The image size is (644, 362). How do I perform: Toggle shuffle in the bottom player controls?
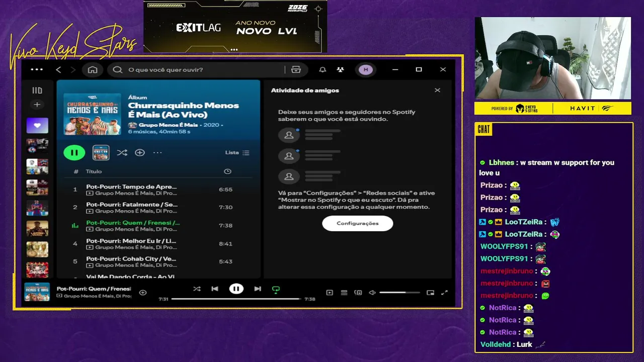point(197,289)
